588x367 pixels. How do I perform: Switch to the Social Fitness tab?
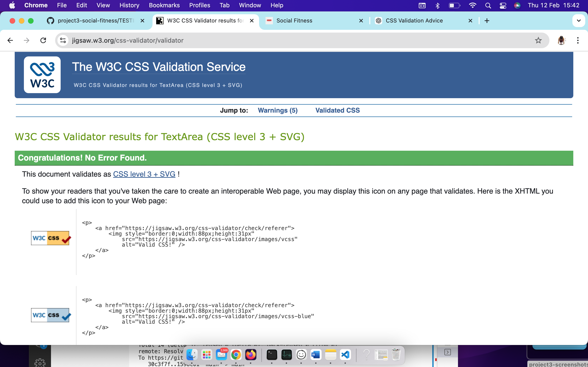pos(294,21)
